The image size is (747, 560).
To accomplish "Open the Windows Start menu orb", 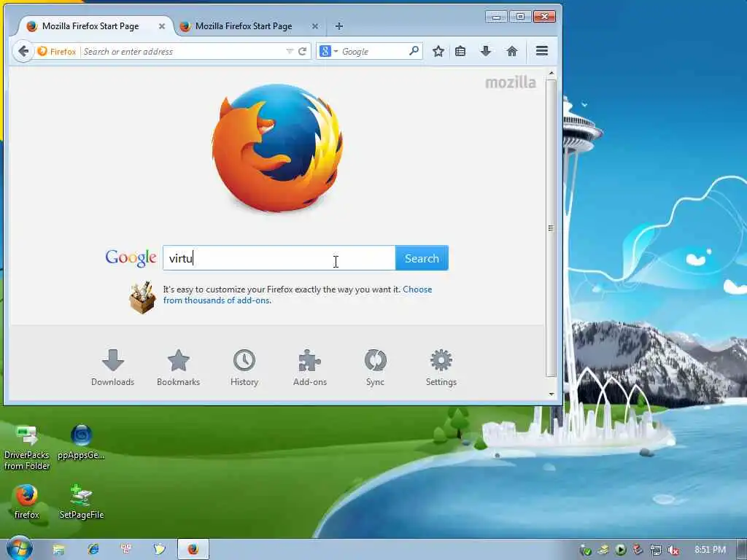I will tap(19, 548).
